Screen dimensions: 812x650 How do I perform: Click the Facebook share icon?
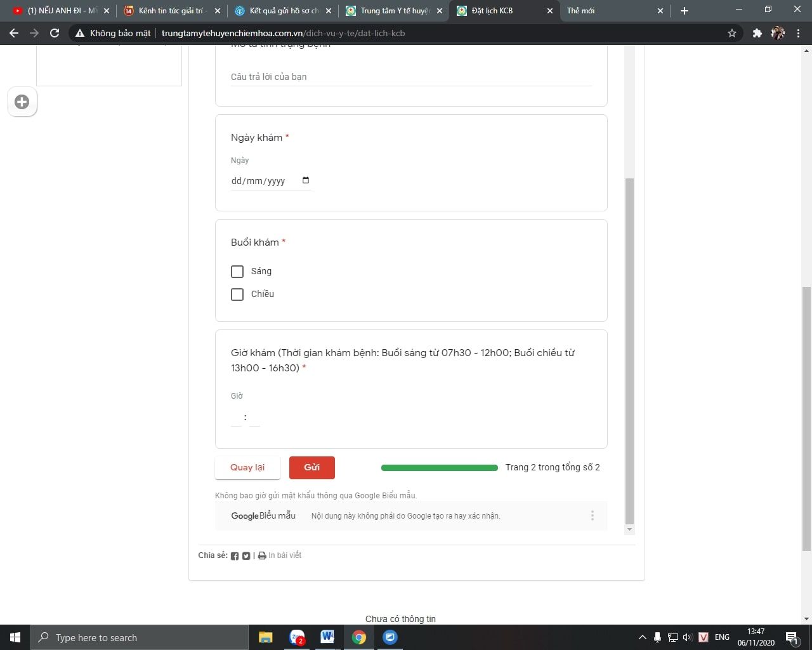[x=235, y=556]
